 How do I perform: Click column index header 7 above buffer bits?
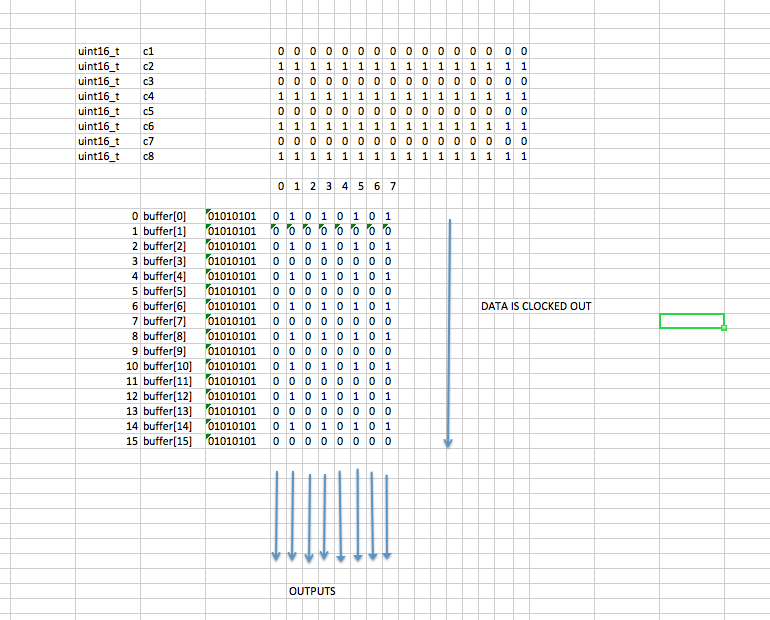[392, 186]
